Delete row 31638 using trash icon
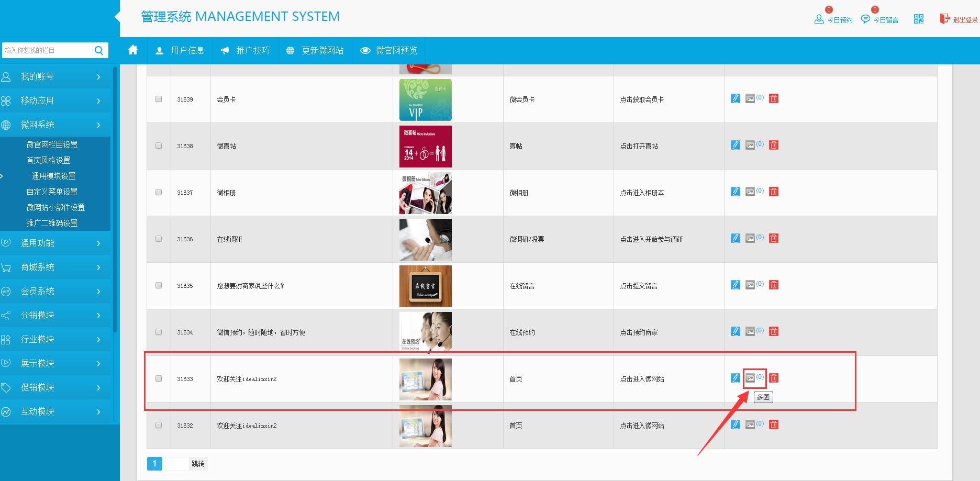The width and height of the screenshot is (980, 481). tap(774, 145)
